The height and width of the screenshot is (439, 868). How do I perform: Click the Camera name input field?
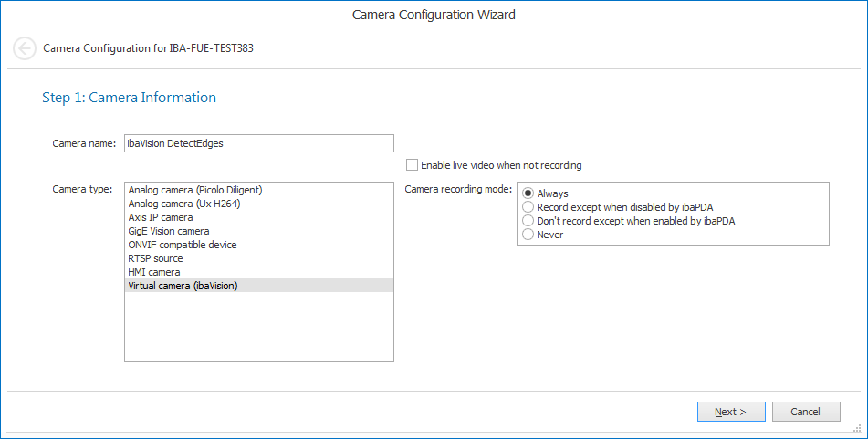(x=258, y=143)
